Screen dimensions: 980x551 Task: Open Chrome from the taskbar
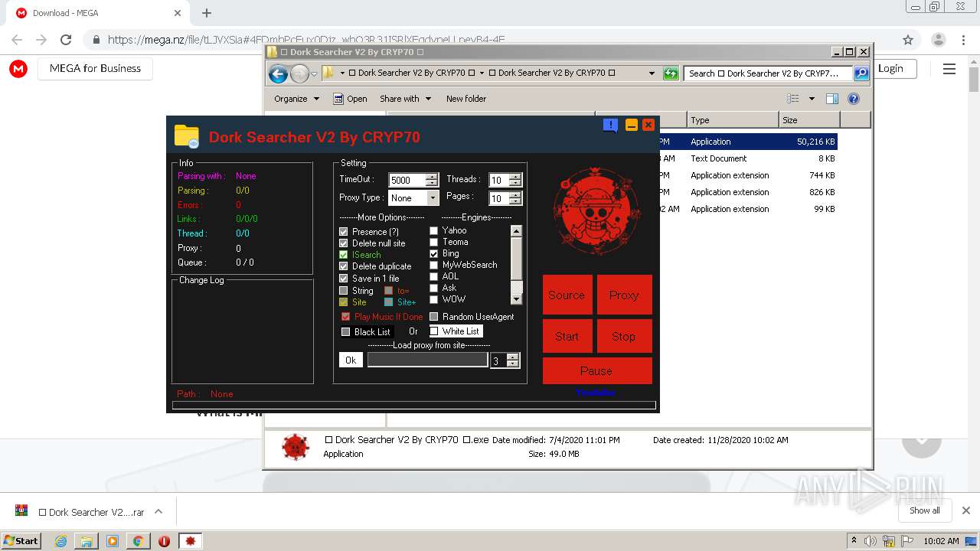coord(138,541)
